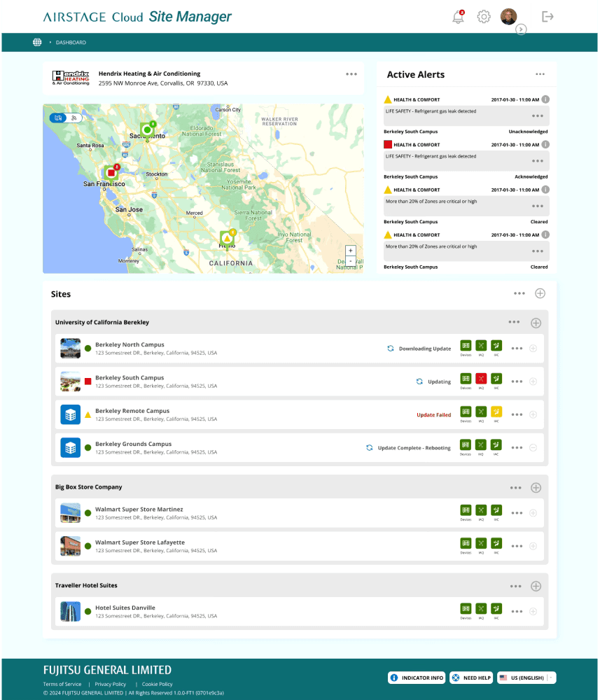Open Berkeley Remote Campus row options
This screenshot has width=600, height=700.
tap(517, 414)
